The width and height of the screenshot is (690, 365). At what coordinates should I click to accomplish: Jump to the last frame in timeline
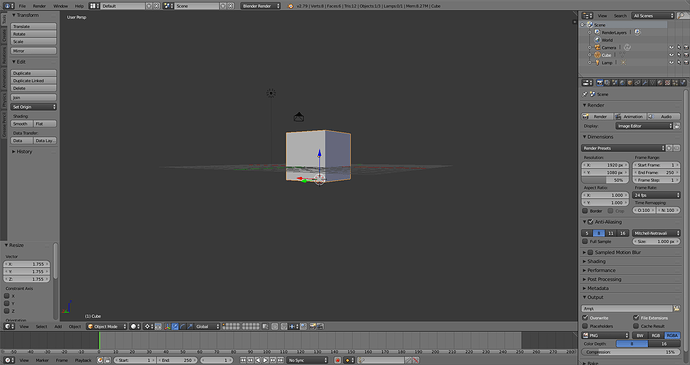point(281,360)
